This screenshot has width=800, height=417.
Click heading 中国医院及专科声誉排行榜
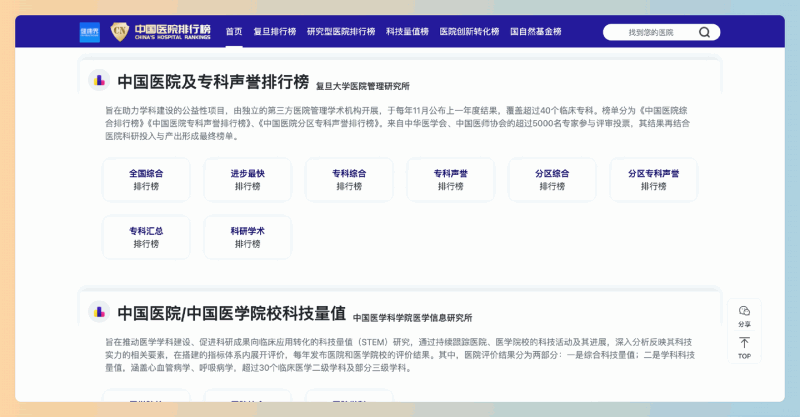coord(213,82)
